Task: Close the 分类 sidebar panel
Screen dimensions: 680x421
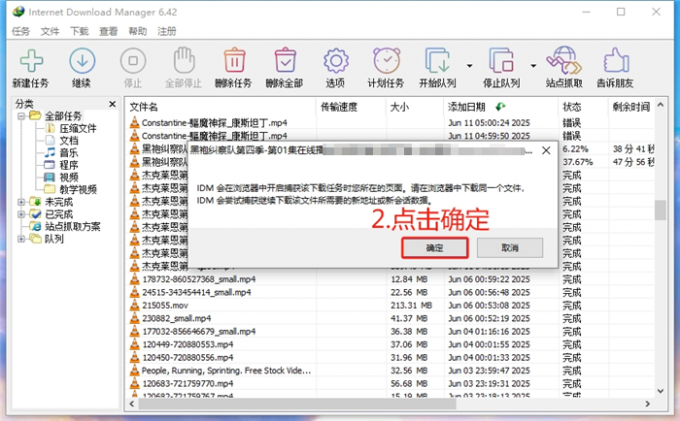Action: pos(112,104)
